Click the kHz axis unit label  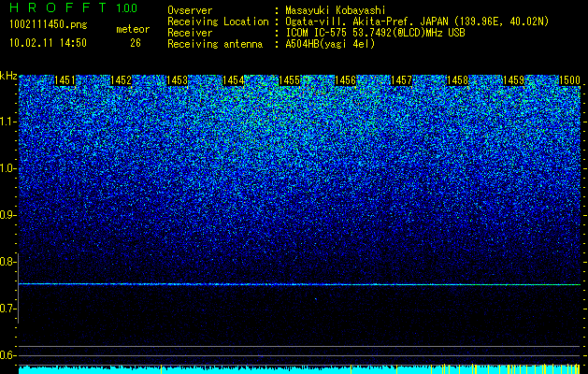pos(8,76)
